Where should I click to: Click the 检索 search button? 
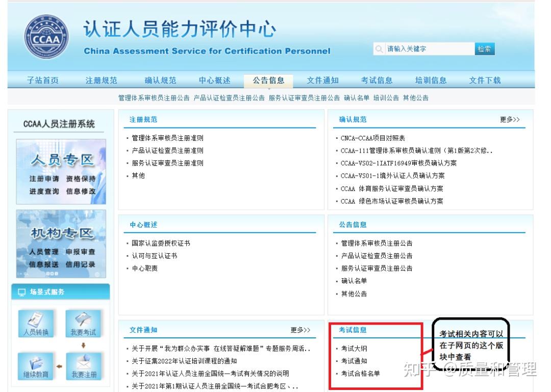(x=484, y=48)
